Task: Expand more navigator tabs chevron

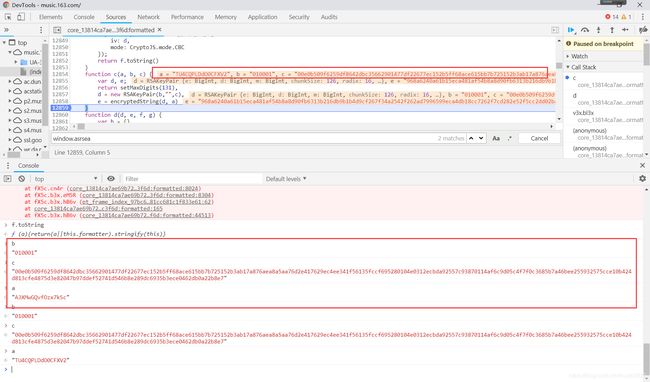Action: (6, 30)
